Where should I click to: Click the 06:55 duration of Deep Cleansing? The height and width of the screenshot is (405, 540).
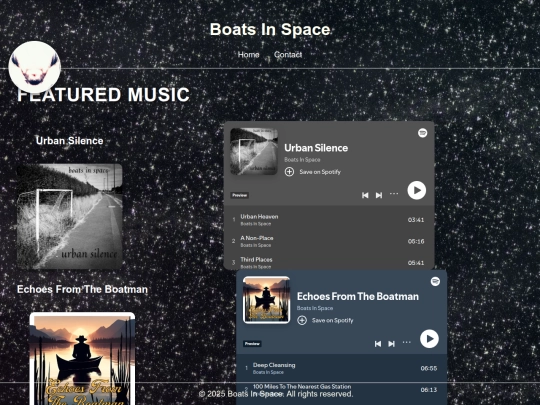(x=429, y=368)
